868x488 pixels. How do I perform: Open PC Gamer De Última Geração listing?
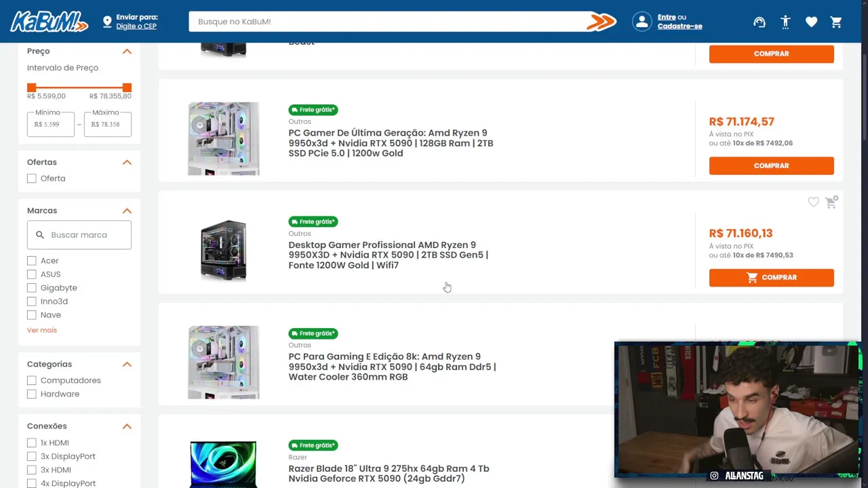pos(391,143)
